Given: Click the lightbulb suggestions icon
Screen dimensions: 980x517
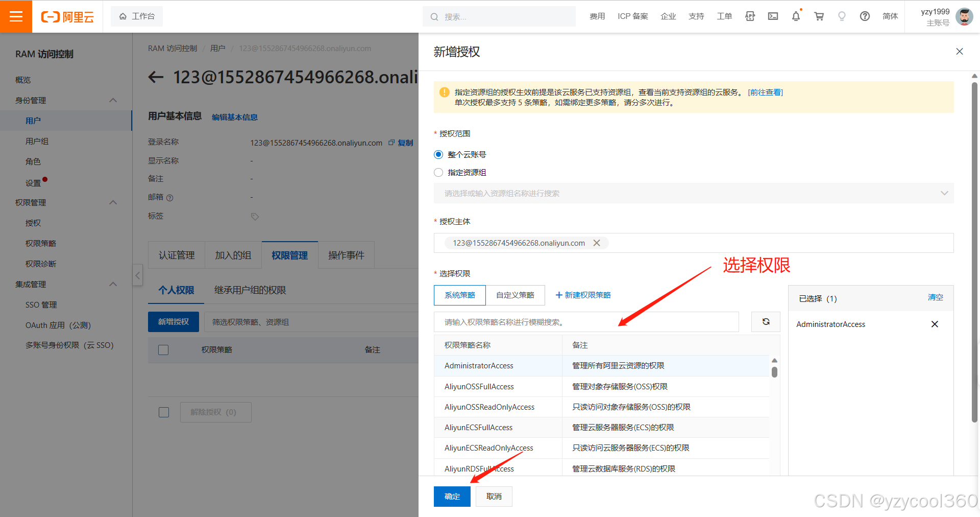Looking at the screenshot, I should 842,16.
